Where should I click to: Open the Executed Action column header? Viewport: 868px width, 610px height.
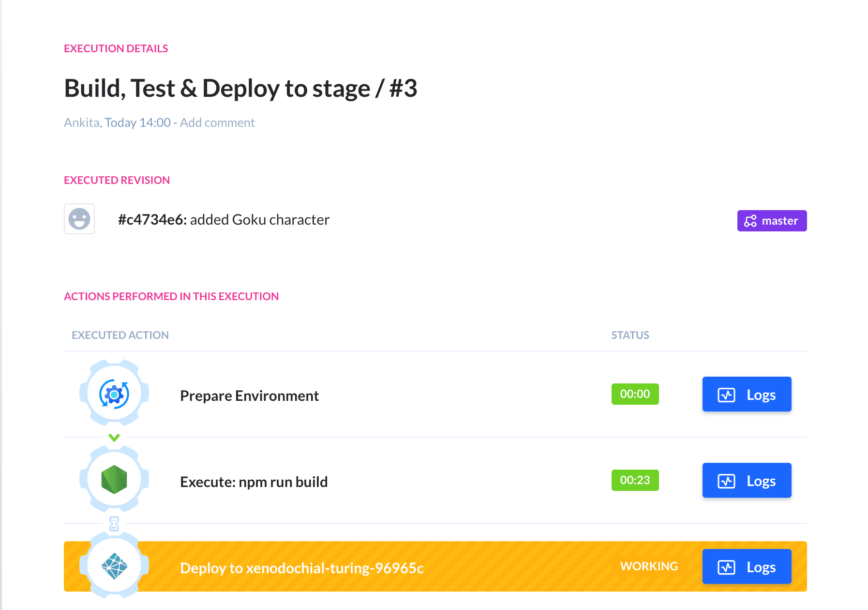coord(120,335)
